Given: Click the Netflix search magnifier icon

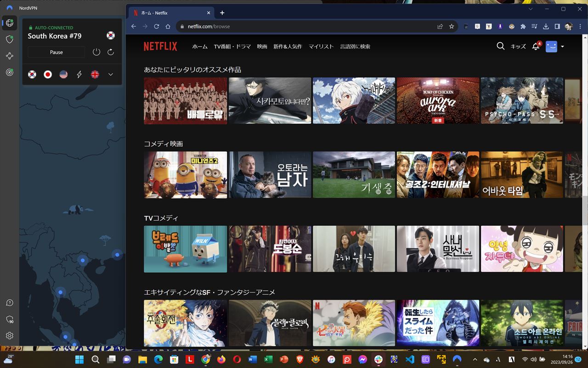Looking at the screenshot, I should coord(501,46).
